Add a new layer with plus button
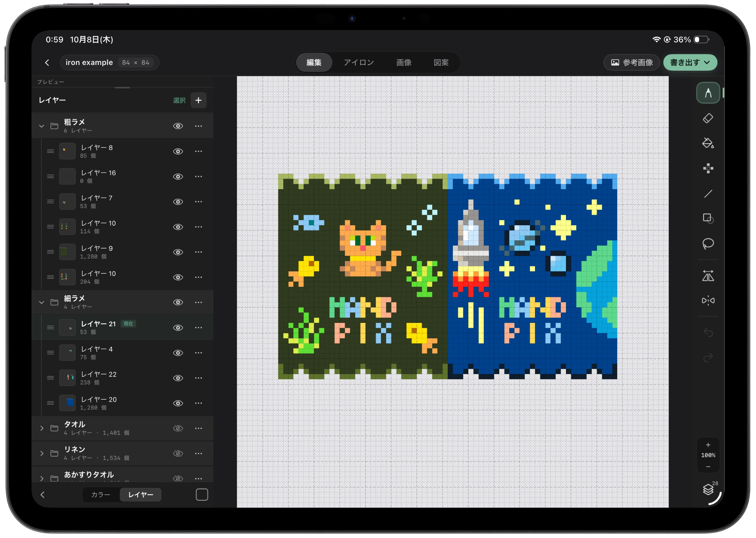The height and width of the screenshot is (538, 756). tap(198, 100)
